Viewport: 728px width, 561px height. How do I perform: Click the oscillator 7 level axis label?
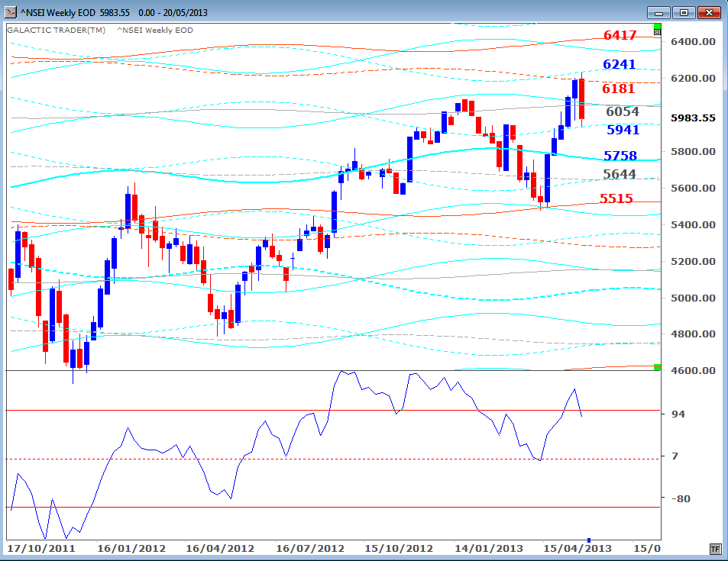tap(675, 456)
